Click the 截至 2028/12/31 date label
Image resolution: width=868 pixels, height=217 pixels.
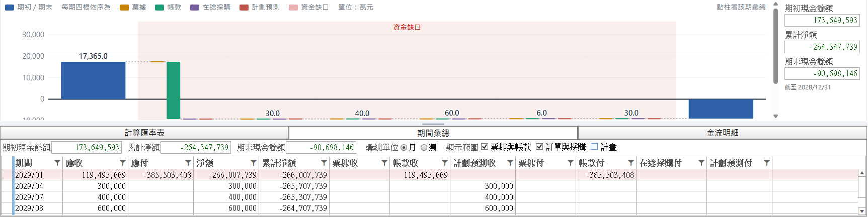pos(808,87)
